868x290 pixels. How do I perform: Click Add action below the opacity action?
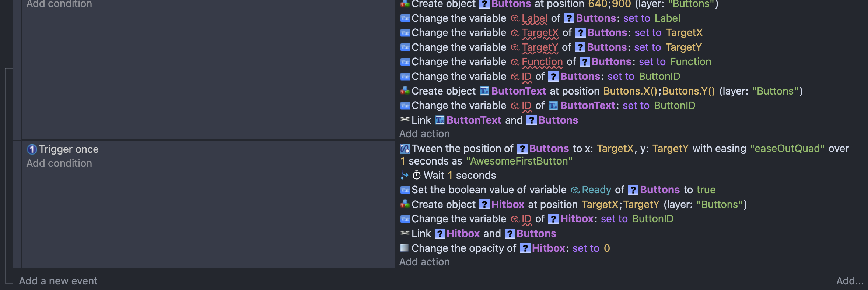[x=424, y=262]
